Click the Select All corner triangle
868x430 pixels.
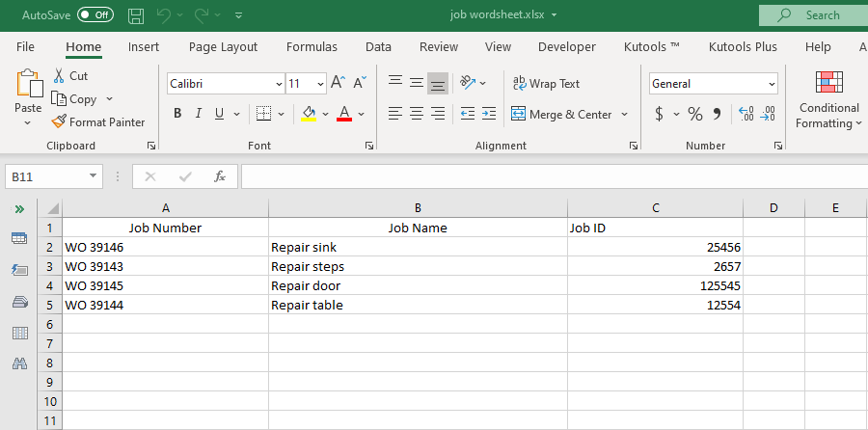pyautogui.click(x=51, y=208)
